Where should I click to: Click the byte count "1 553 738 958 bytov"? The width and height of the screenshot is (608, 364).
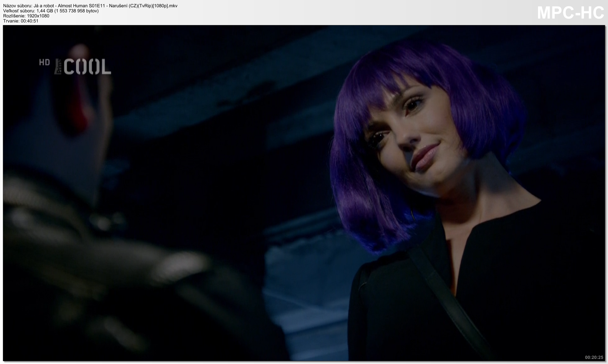click(x=77, y=11)
